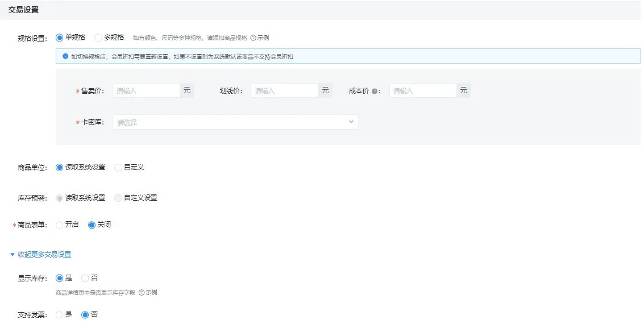Click the 成本价 input field

(422, 91)
